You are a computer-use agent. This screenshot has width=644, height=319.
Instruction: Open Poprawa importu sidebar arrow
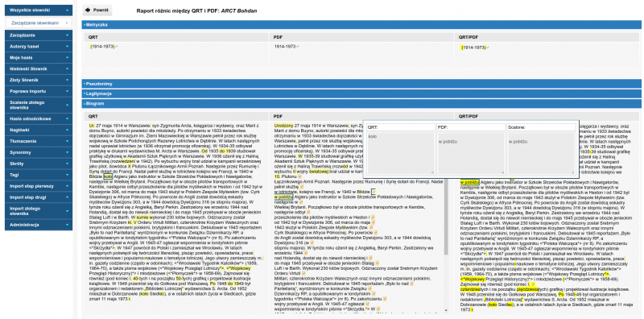pyautogui.click(x=67, y=91)
